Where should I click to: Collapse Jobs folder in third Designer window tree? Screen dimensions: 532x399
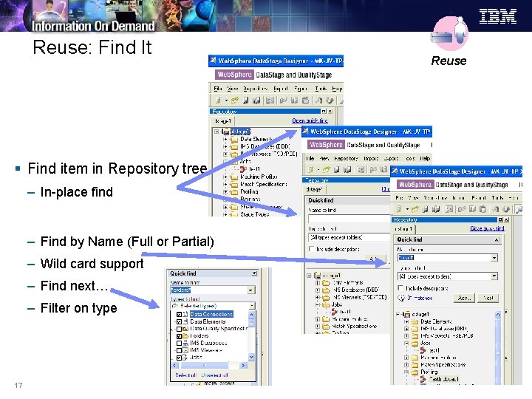click(x=406, y=343)
